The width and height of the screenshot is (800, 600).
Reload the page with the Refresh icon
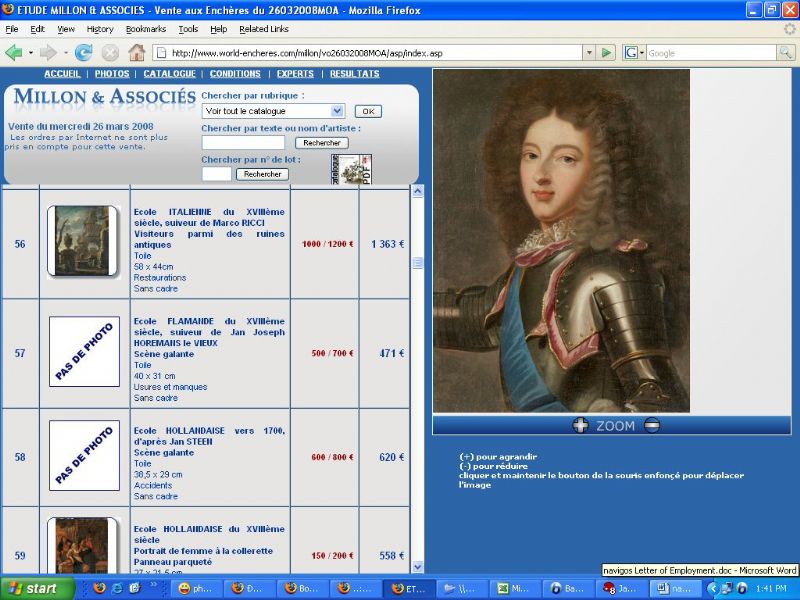click(83, 52)
